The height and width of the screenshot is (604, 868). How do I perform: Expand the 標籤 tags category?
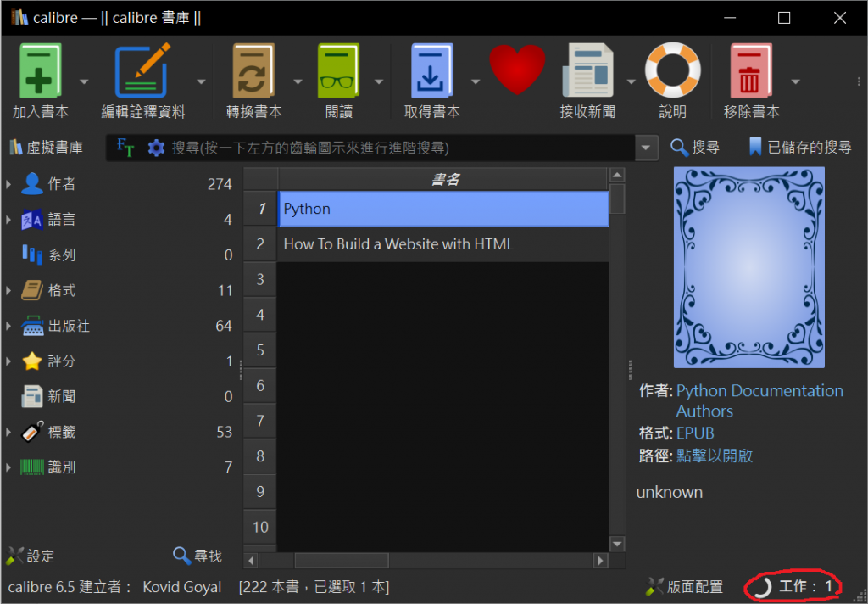coord(8,433)
